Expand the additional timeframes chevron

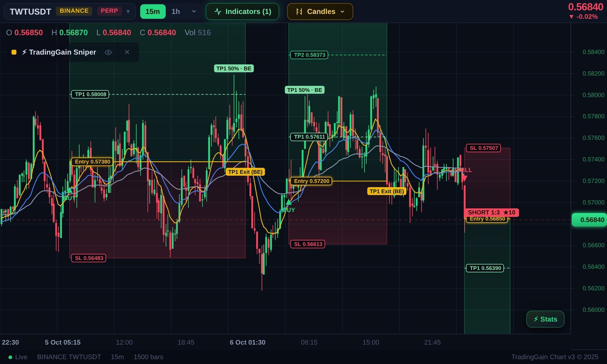tap(194, 12)
